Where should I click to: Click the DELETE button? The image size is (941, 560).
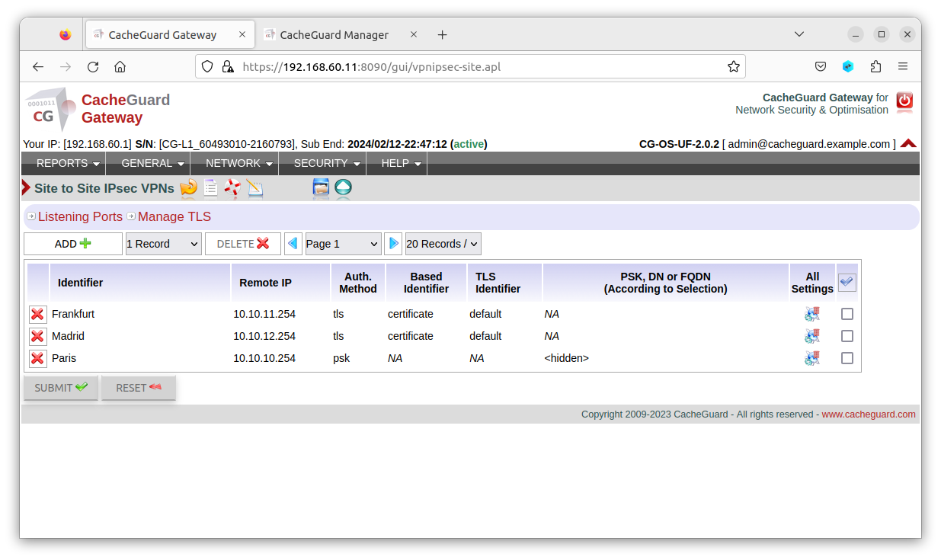coord(243,244)
